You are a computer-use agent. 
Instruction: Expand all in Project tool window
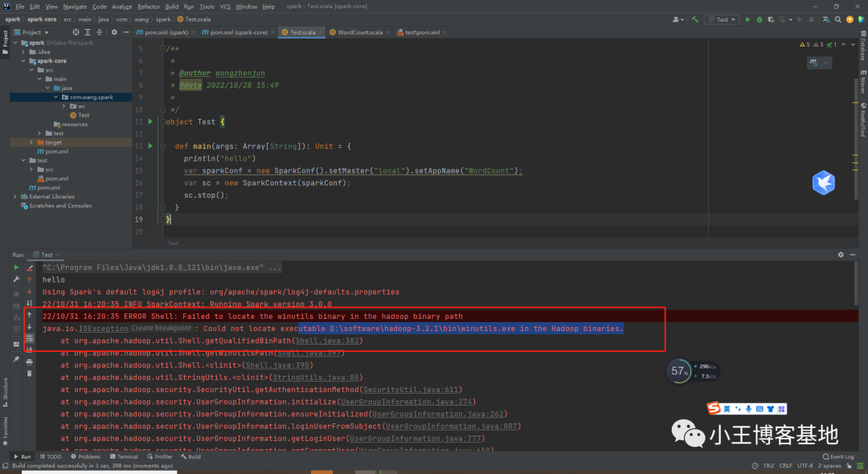point(88,32)
